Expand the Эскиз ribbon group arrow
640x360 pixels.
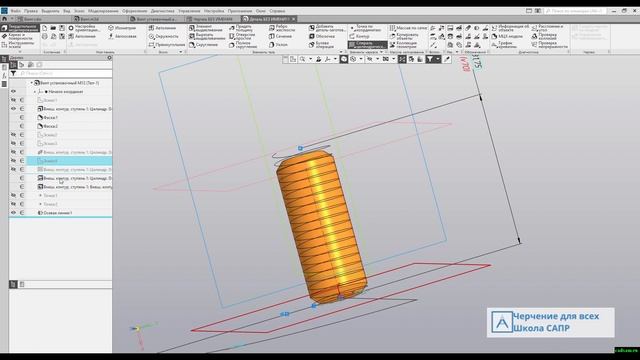click(x=180, y=52)
